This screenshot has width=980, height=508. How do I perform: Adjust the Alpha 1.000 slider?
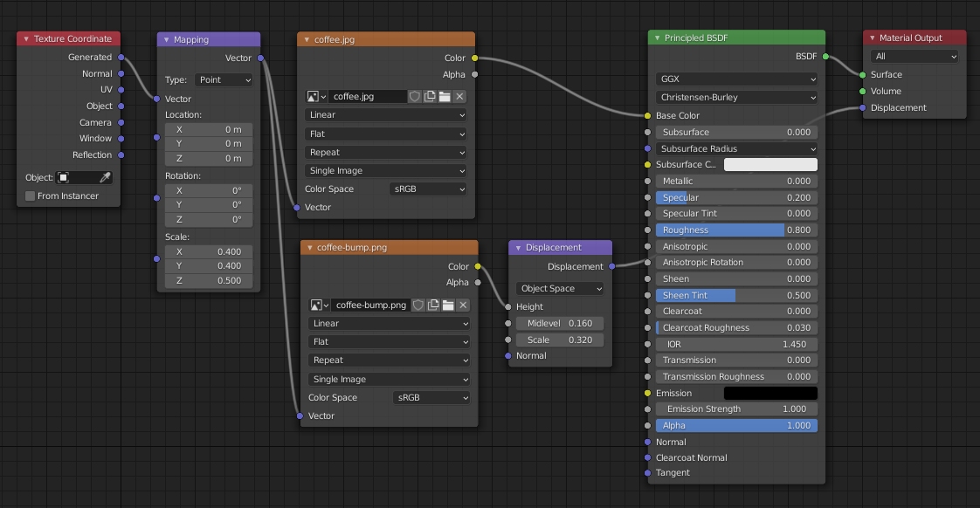(x=736, y=426)
